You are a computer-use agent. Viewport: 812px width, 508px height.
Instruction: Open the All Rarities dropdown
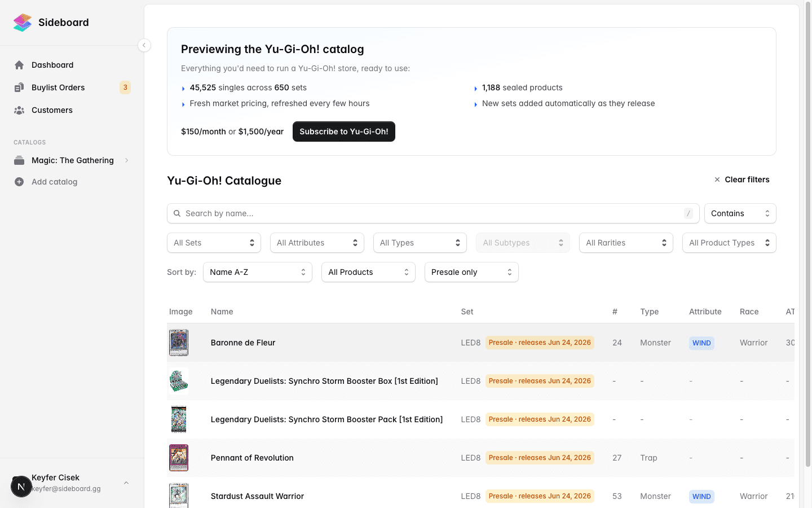626,243
